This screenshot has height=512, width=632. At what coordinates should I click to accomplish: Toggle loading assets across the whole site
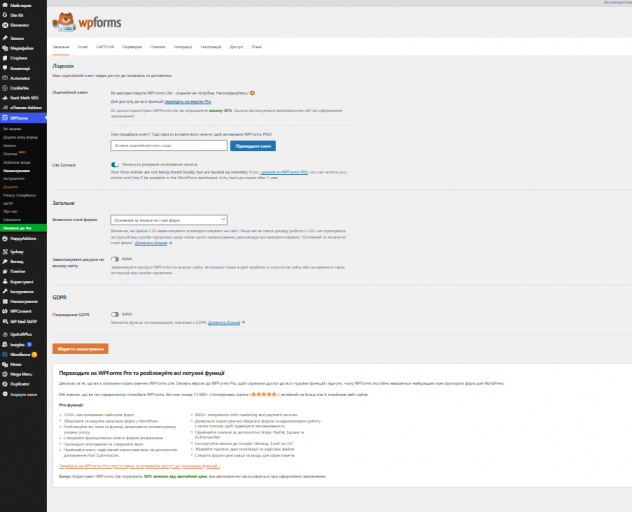(x=115, y=259)
